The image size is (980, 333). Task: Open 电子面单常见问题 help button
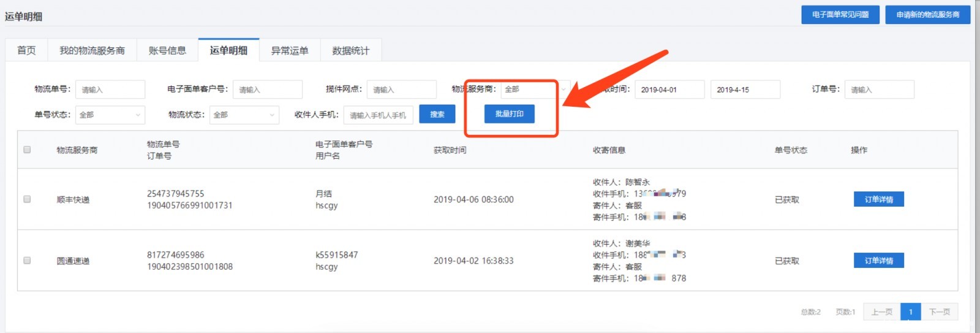pos(840,15)
